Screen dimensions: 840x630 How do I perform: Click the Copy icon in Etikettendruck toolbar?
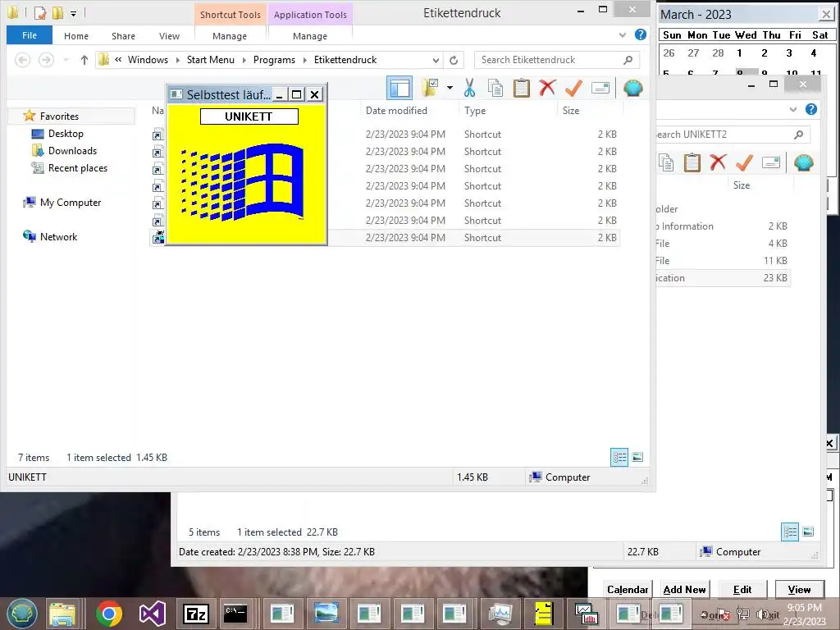click(495, 88)
